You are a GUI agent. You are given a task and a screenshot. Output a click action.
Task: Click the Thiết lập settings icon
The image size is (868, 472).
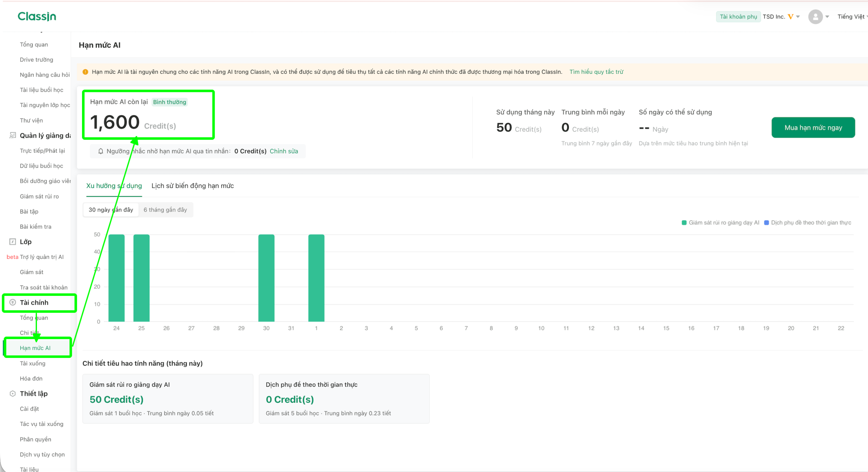click(x=13, y=394)
